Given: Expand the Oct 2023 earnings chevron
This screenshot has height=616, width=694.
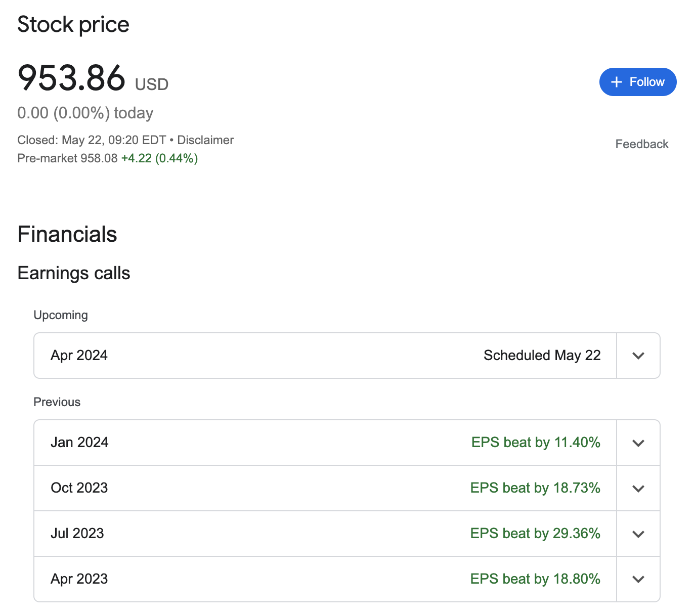Looking at the screenshot, I should pyautogui.click(x=638, y=489).
